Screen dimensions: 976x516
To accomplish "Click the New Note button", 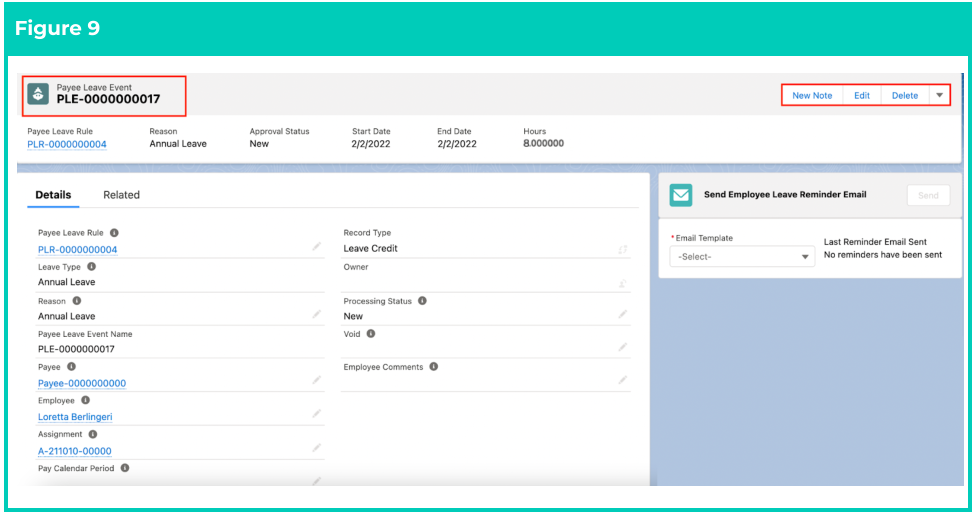I will click(x=812, y=95).
